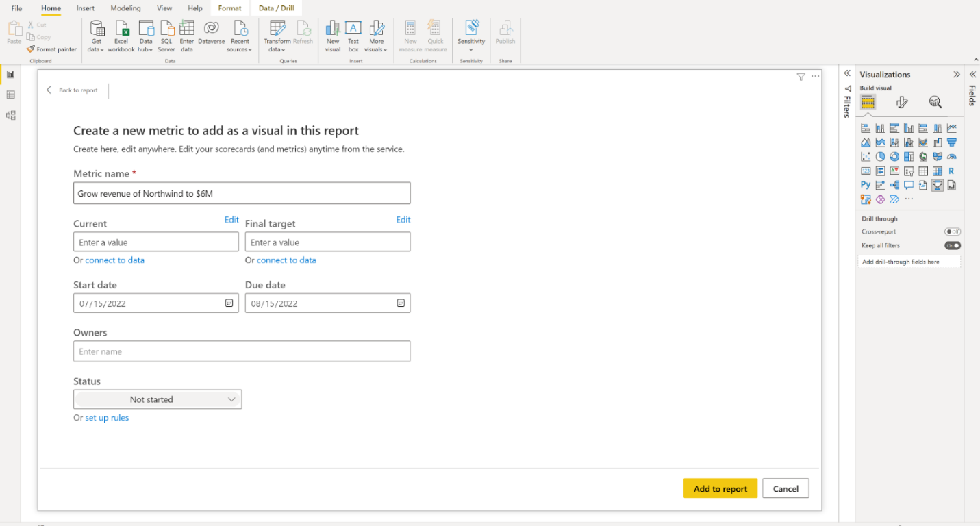Collapse the Visualizations pane with chevrons
The image size is (980, 526).
(957, 74)
